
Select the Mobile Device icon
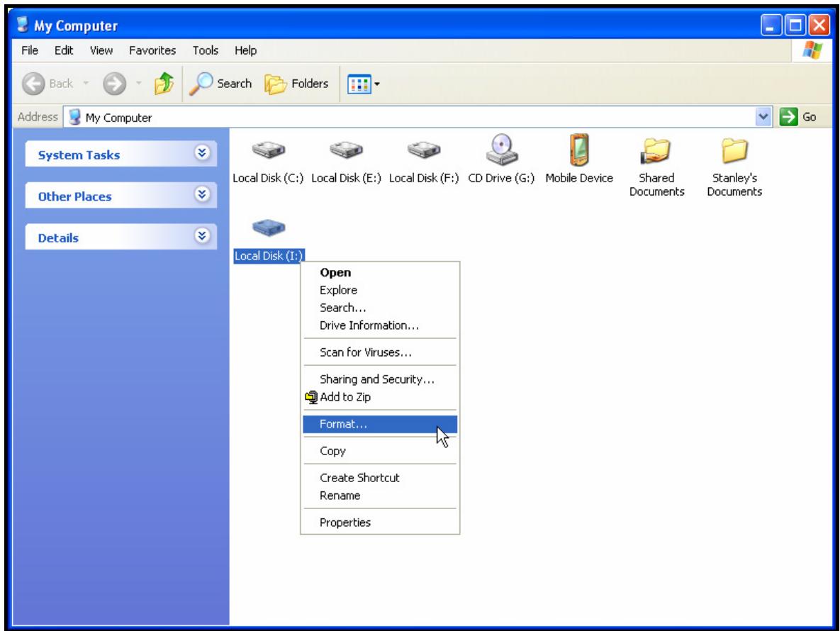tap(579, 150)
